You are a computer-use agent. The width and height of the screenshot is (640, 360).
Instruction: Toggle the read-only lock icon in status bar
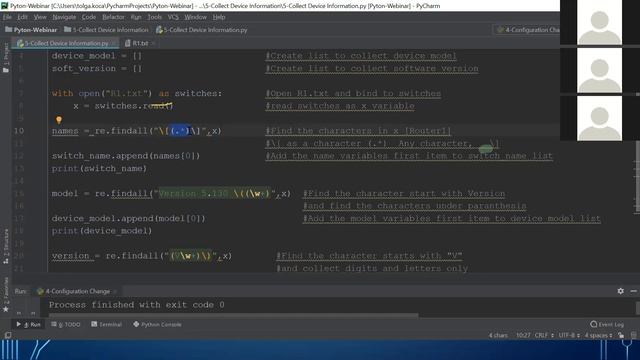621,336
